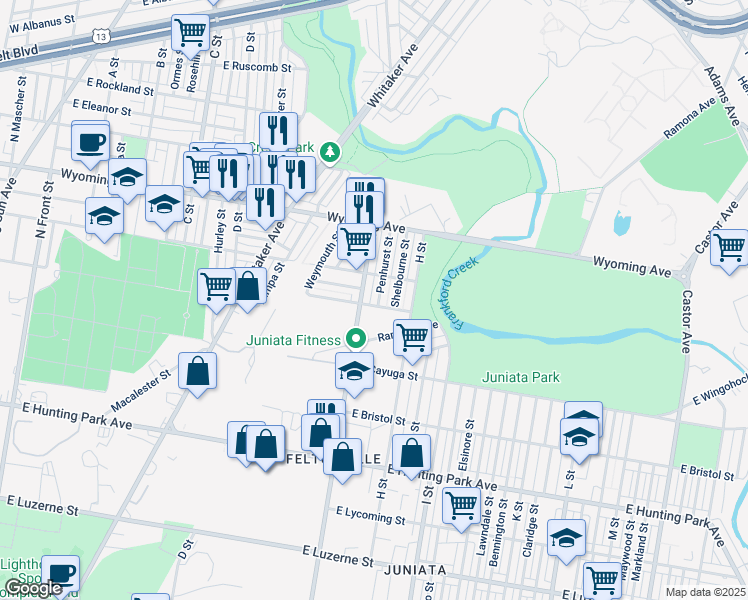The height and width of the screenshot is (600, 748).
Task: Click the Map data ©2025 attribution
Action: coord(705,593)
